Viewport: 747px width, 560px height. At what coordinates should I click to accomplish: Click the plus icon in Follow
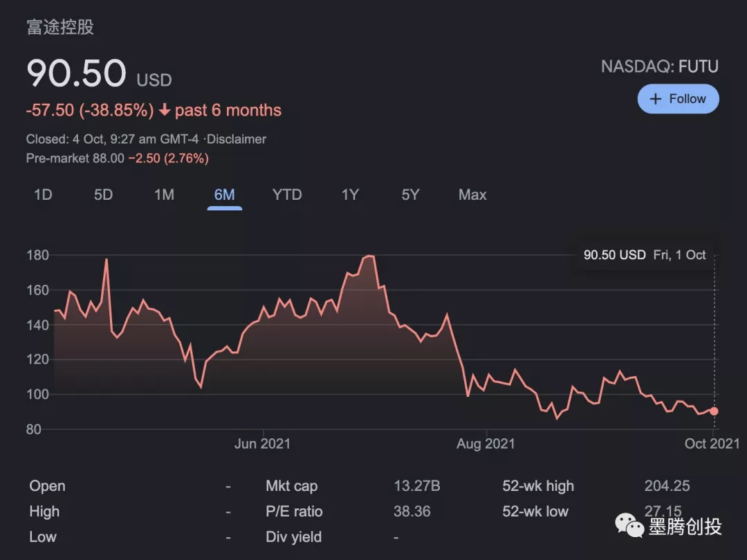click(656, 99)
